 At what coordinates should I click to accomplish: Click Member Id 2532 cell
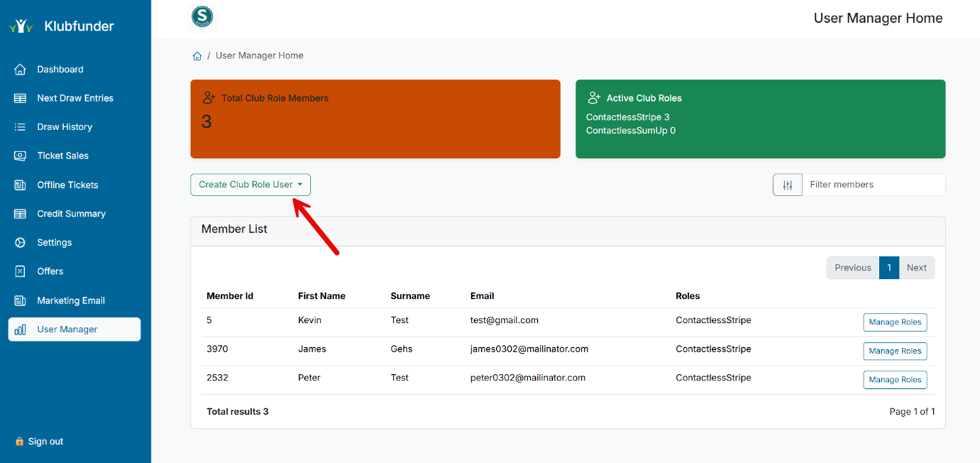click(217, 378)
